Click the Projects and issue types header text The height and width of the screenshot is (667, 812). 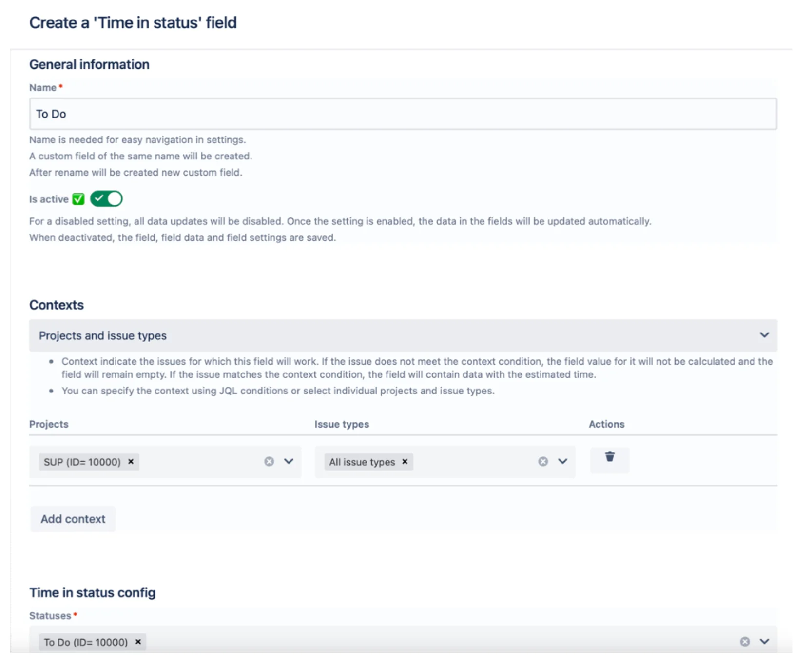pyautogui.click(x=103, y=335)
